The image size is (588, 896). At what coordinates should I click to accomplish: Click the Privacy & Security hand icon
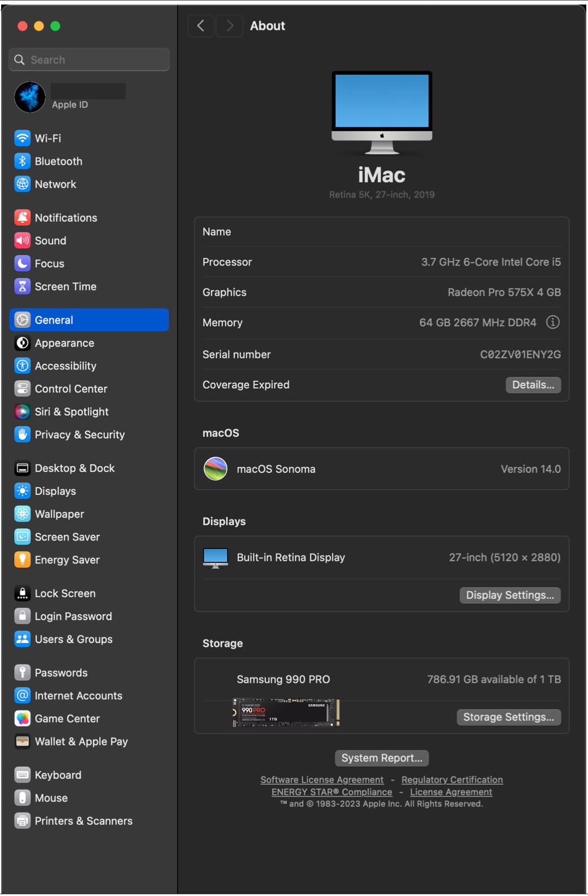click(x=22, y=435)
